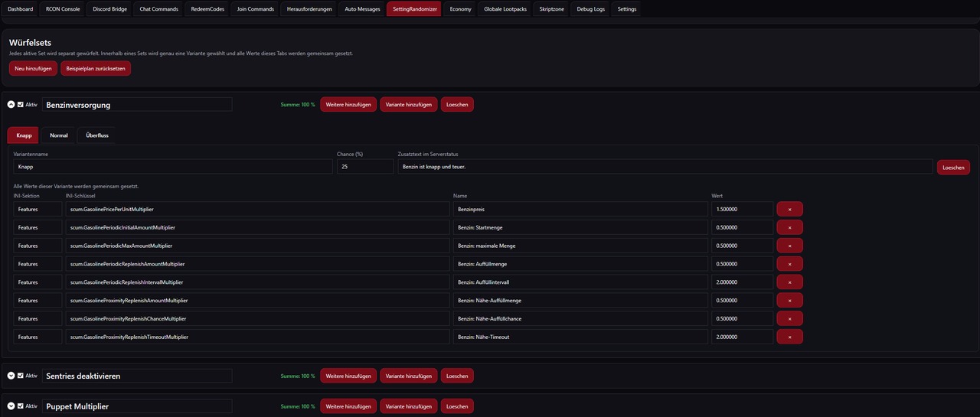Open the Herausforderungen tab
This screenshot has width=980, height=417.
(309, 9)
